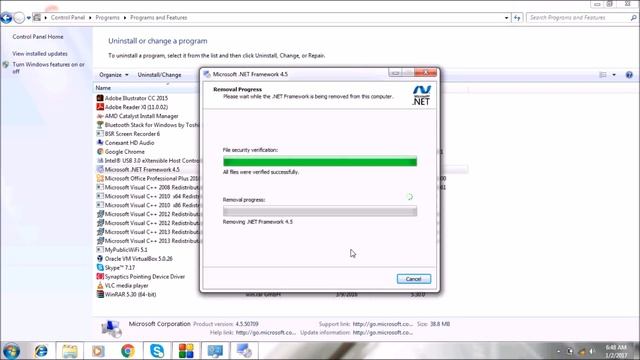
Task: Click the .NET logo in dialog
Action: [421, 96]
